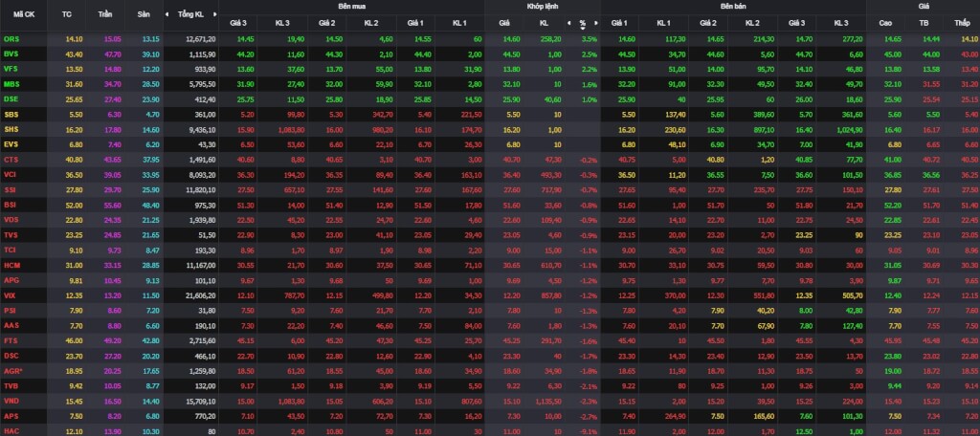
Task: Open stock symbol TCI
Action: coord(10,250)
